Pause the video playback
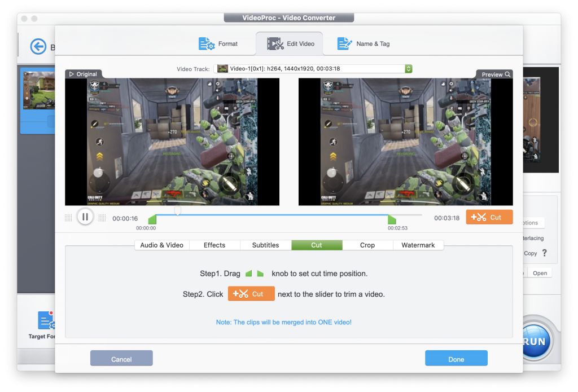This screenshot has height=392, width=578. pyautogui.click(x=85, y=217)
